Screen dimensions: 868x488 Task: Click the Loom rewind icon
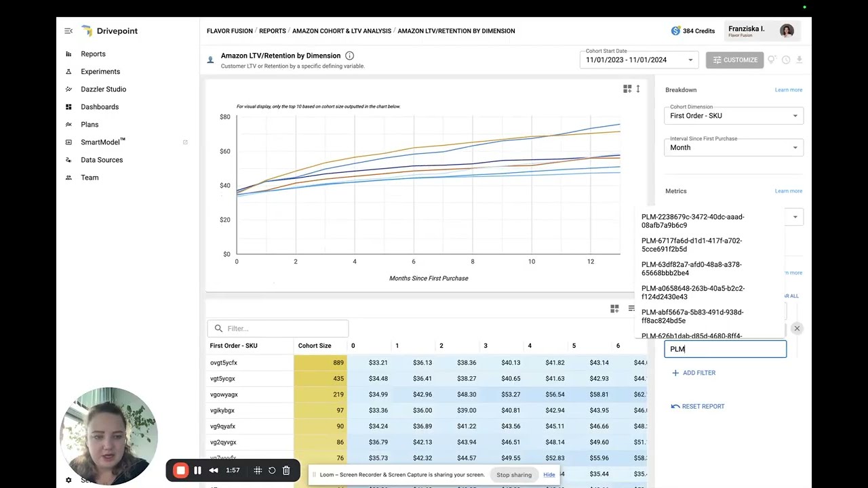coord(214,470)
